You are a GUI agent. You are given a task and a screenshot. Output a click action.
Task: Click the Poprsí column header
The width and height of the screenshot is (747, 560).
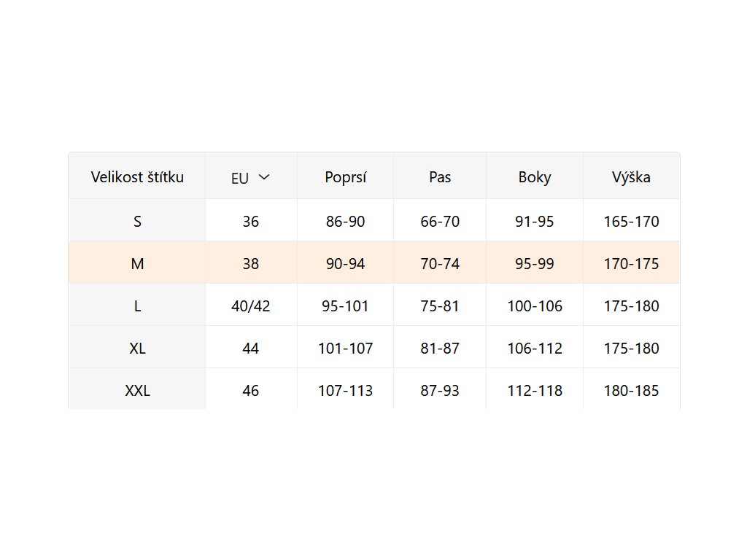coord(345,176)
